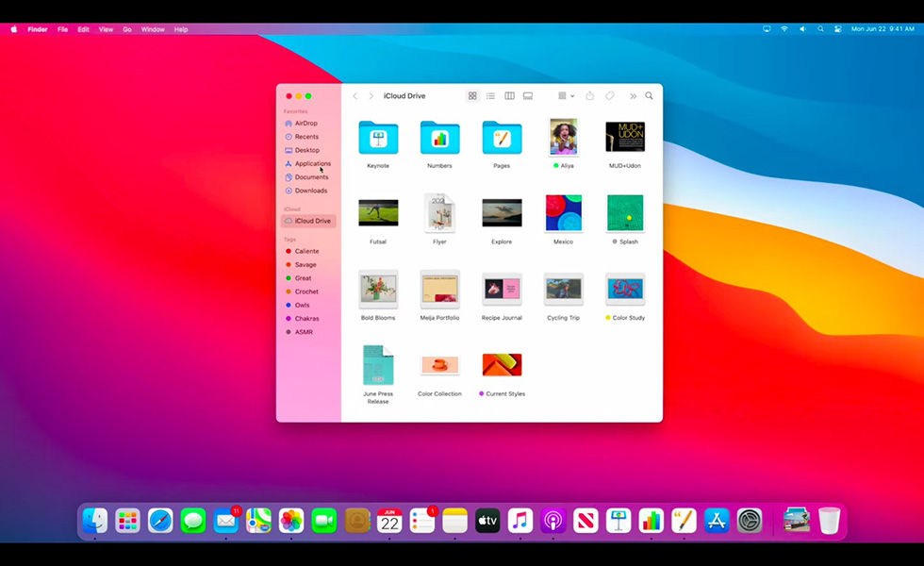Click the Share toolbar icon
924x566 pixels.
click(x=590, y=96)
